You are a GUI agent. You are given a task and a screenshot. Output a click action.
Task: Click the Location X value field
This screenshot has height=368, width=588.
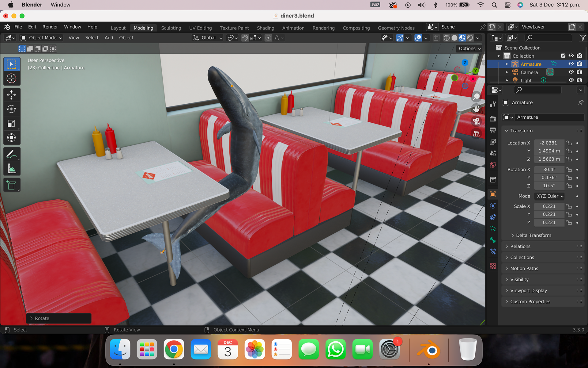click(x=549, y=143)
